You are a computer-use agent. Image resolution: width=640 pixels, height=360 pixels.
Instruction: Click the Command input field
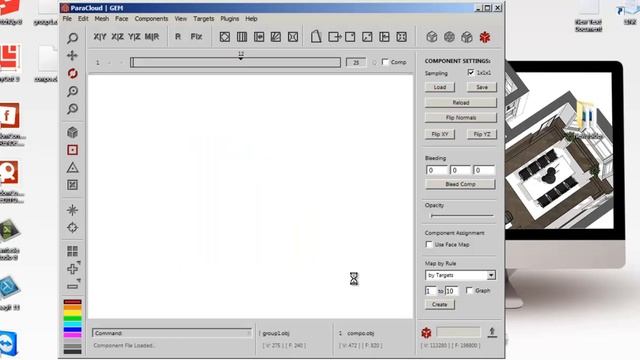coord(172,333)
